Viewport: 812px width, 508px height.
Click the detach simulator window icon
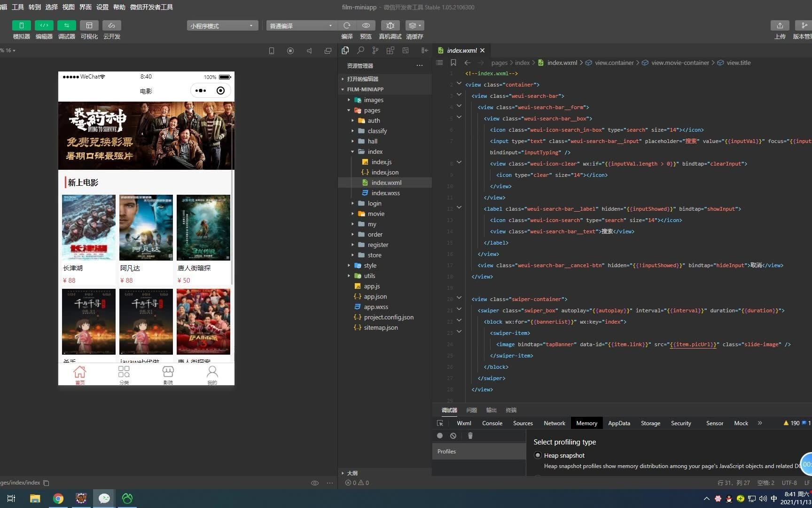328,51
